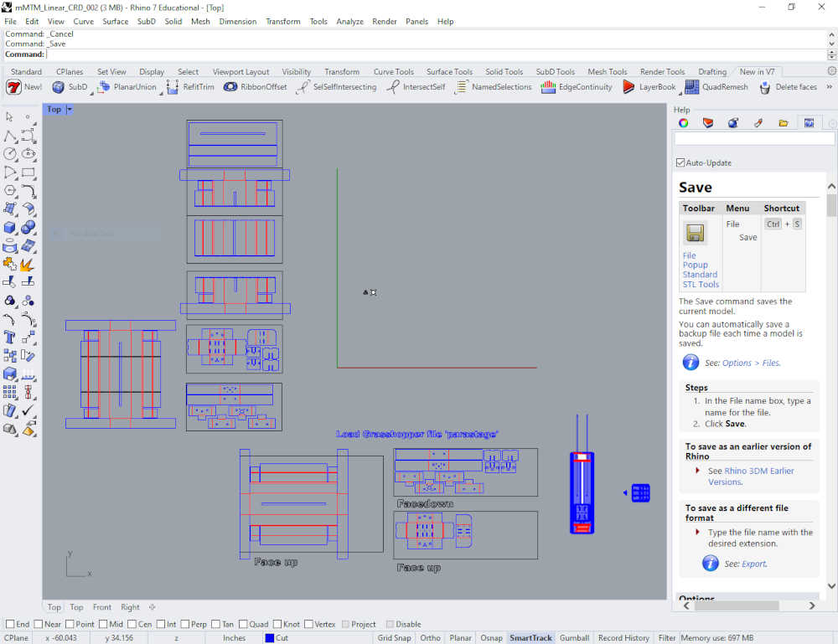Pick the rectangle tool in left toolbar

[28, 172]
